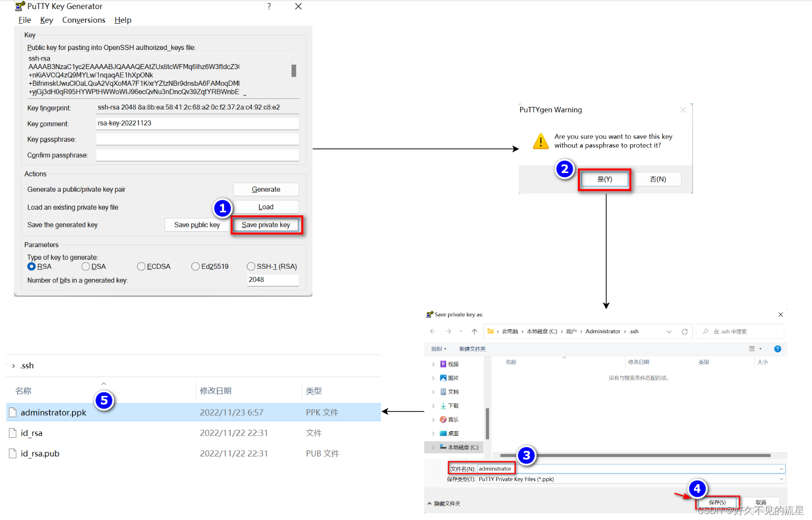Select the SSH-1 (RSA) key type

pos(251,266)
